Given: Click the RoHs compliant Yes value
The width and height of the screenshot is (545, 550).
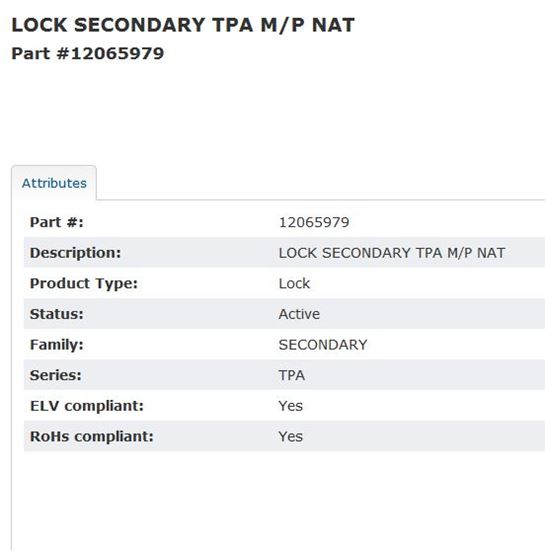Looking at the screenshot, I should (291, 436).
